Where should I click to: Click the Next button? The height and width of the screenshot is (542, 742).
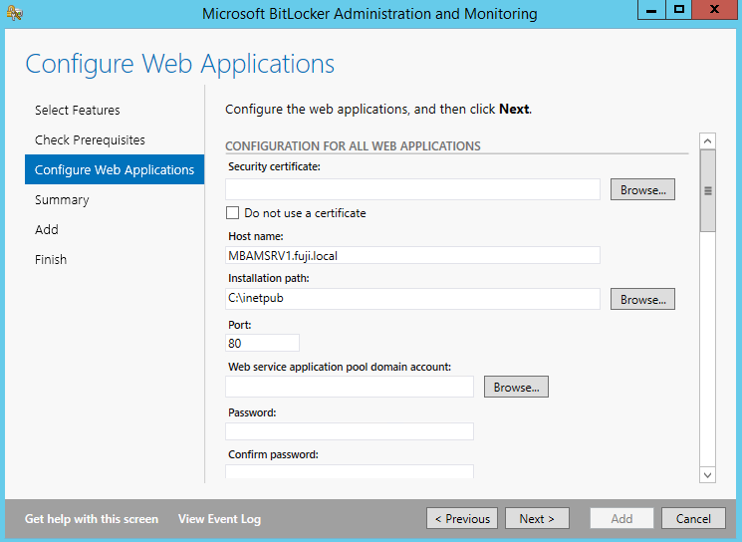(537, 519)
